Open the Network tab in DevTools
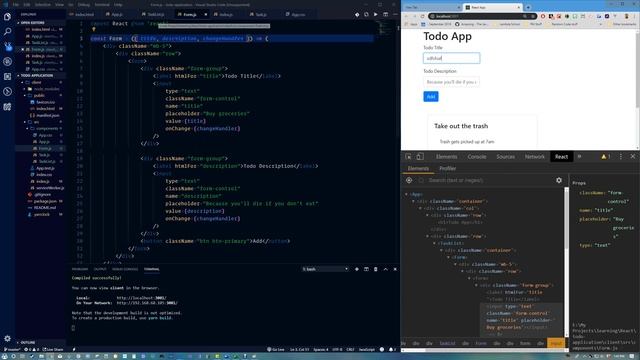 point(535,157)
